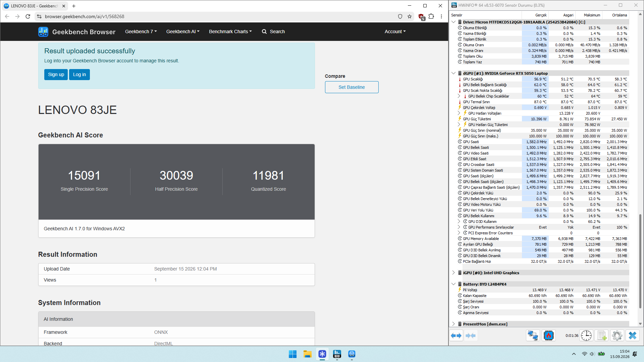This screenshot has height=362, width=644.
Task: Click the Asgari column header in HWiNFO
Action: point(562,15)
